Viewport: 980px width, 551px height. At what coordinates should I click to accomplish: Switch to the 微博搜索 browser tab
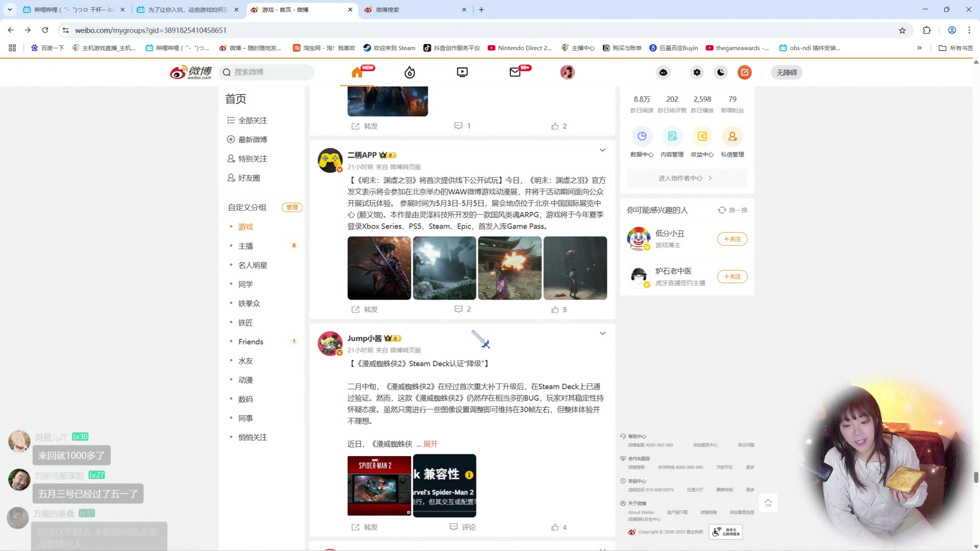[414, 10]
